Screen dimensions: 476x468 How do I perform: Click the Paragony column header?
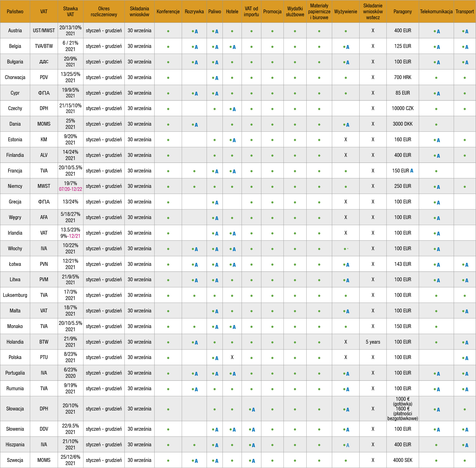point(402,12)
